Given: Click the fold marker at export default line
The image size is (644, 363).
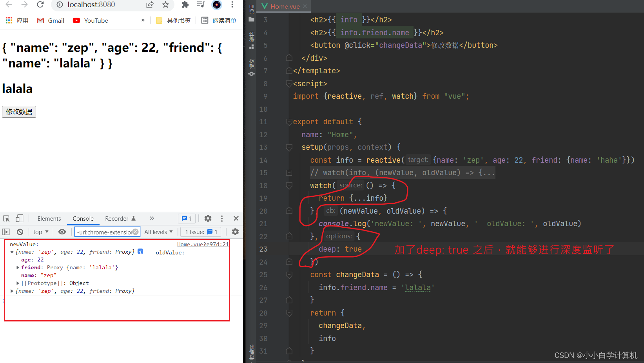Looking at the screenshot, I should click(289, 122).
